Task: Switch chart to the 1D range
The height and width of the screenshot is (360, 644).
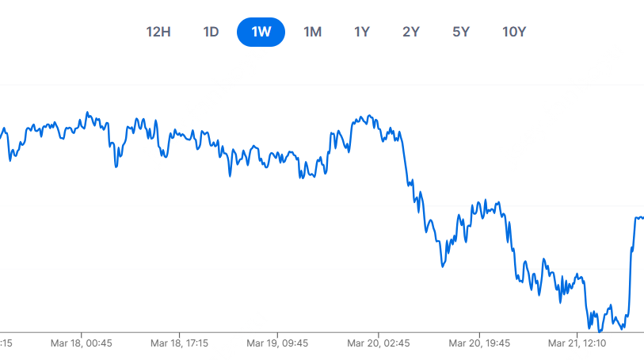Action: click(x=211, y=33)
